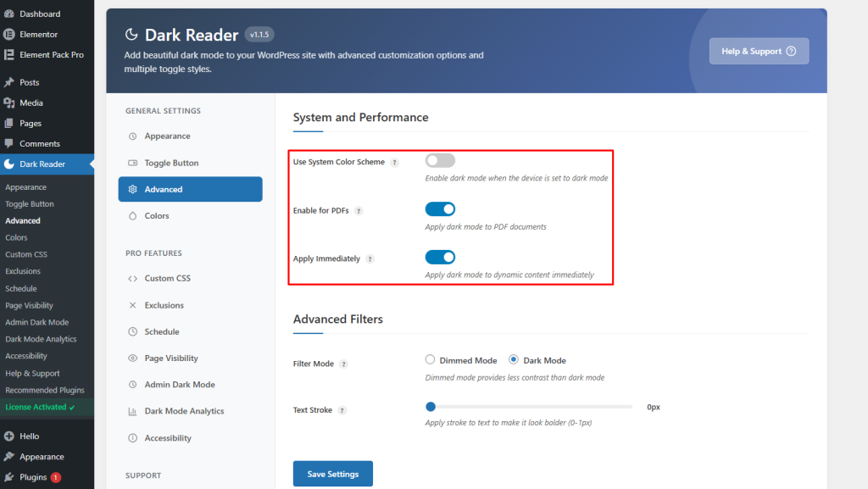868x489 pixels.
Task: Click the Pages document icon
Action: [8, 124]
